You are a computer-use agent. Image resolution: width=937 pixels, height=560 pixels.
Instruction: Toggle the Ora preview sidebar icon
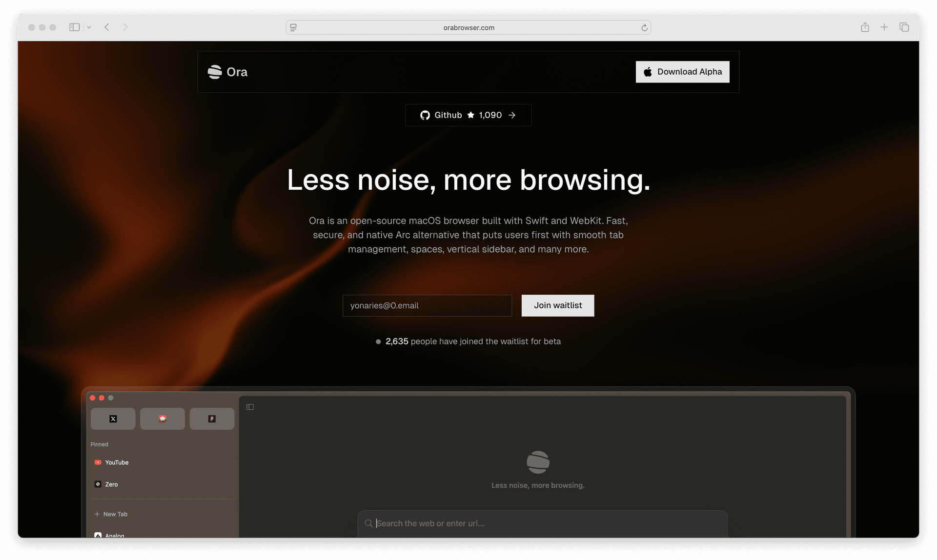click(x=250, y=407)
